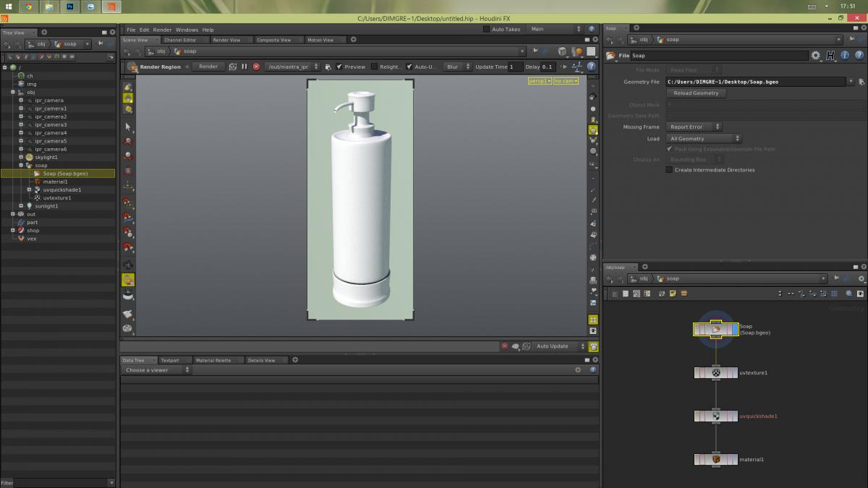The image size is (868, 488).
Task: Click the Update Time input field
Action: [516, 67]
